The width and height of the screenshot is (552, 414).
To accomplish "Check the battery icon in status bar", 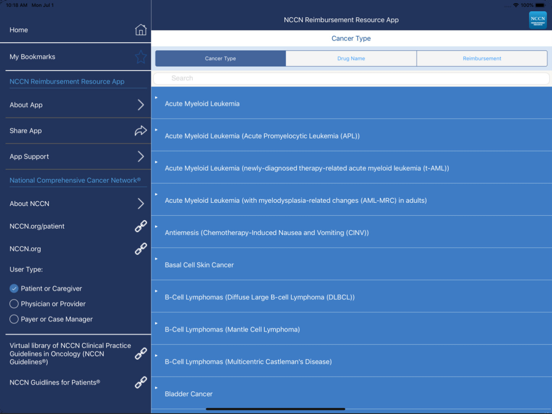I will (x=540, y=5).
